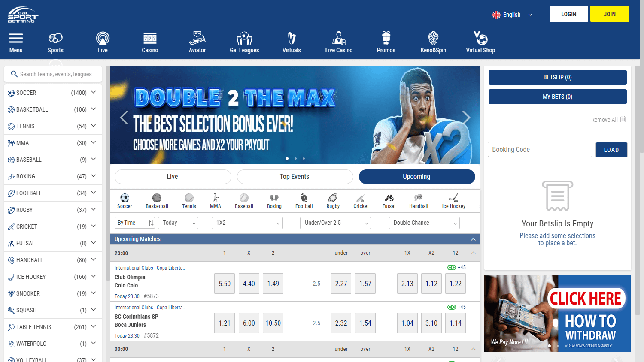
Task: Open the How To Withdraw promo banner
Action: [x=557, y=313]
